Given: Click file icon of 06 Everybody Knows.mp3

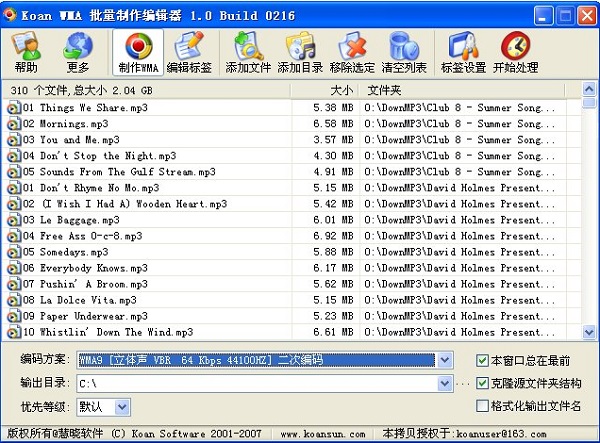Looking at the screenshot, I should pyautogui.click(x=14, y=269).
